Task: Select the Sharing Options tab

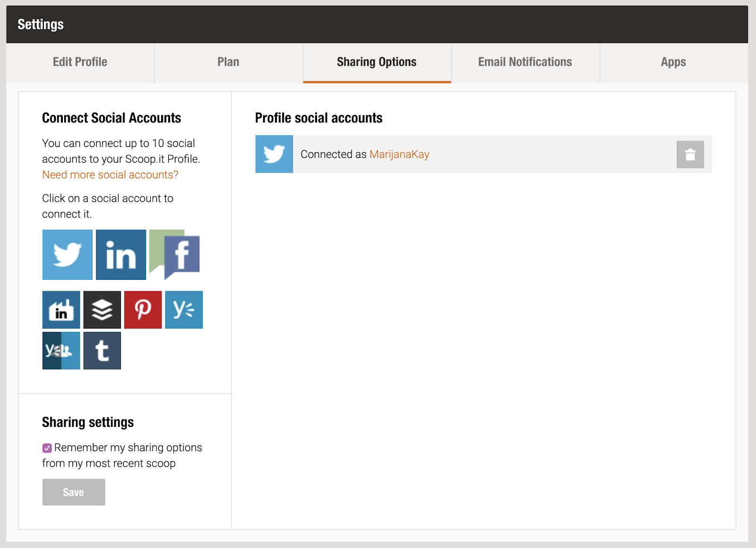Action: (x=377, y=62)
